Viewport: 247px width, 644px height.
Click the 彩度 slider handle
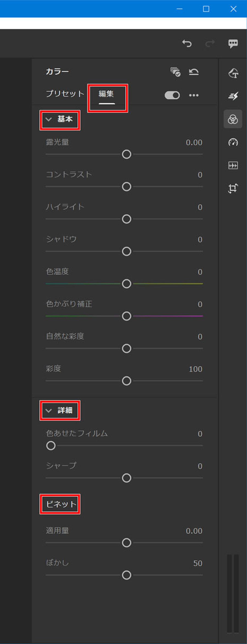[x=127, y=381]
